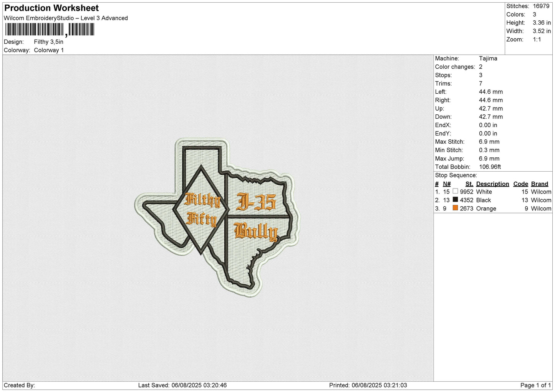Viewport: 555px width, 392px height.
Task: Click the 'Stop Sequence:' heading
Action: click(x=456, y=175)
